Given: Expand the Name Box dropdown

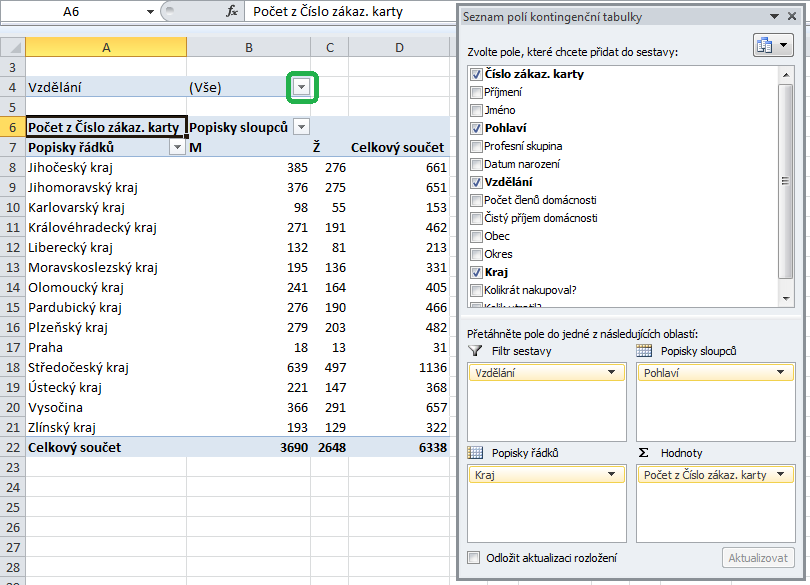Looking at the screenshot, I should click(150, 11).
